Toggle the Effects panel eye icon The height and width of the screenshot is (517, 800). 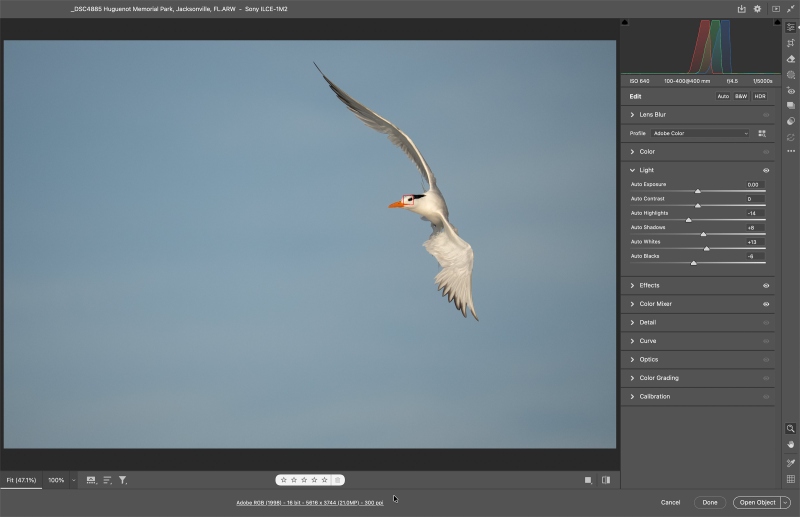766,286
